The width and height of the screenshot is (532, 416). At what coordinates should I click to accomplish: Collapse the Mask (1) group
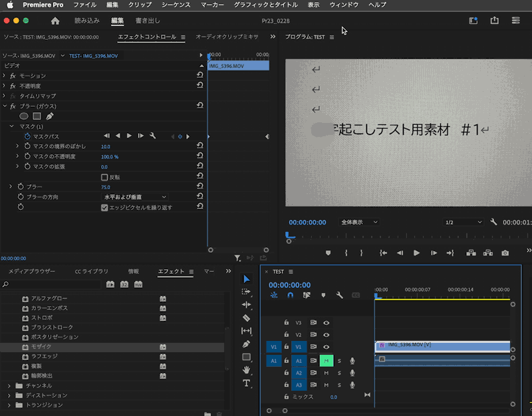(11, 126)
